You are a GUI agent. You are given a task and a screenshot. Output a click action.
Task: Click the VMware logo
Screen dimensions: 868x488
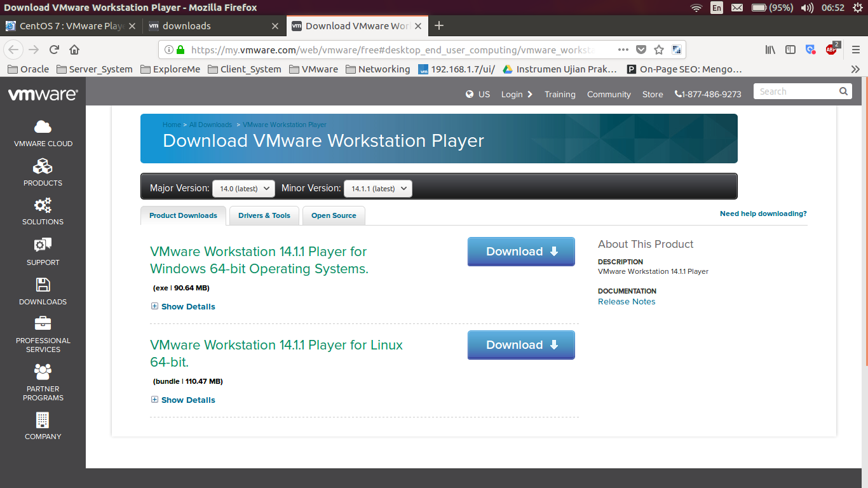[43, 95]
